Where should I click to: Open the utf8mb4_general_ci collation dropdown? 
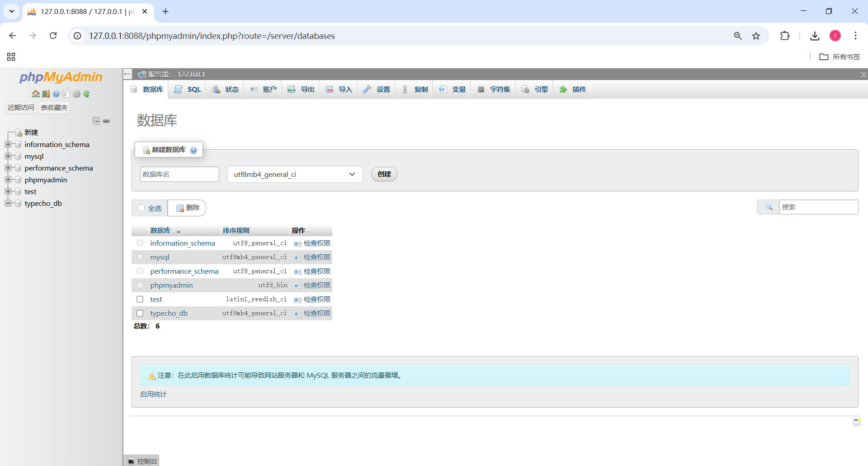click(x=295, y=174)
